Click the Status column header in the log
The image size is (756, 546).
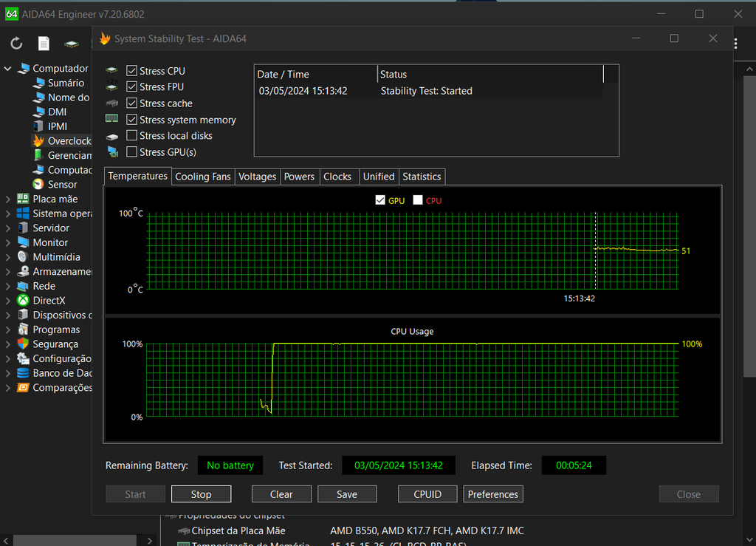[490, 75]
